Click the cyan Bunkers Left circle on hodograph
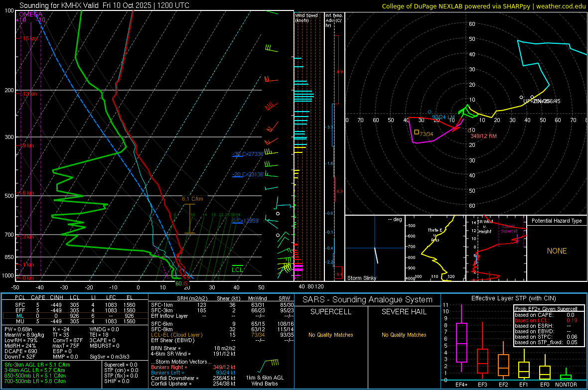The image size is (588, 390). pos(430,112)
